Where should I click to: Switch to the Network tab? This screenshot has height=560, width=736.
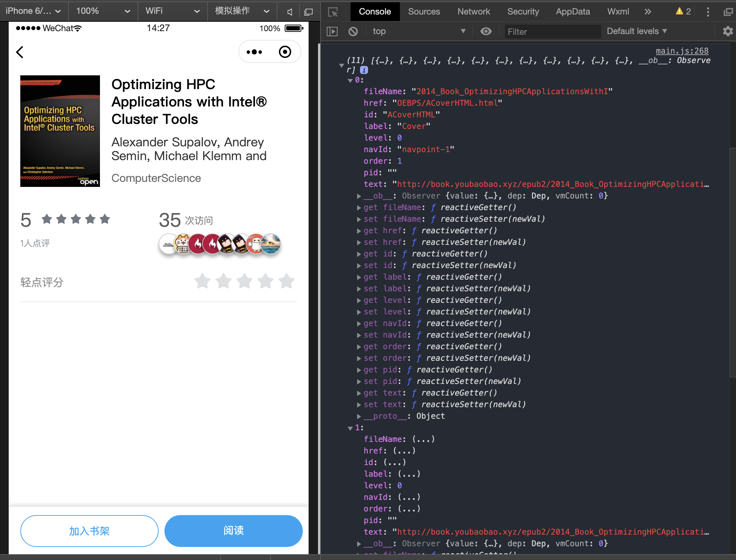(474, 12)
